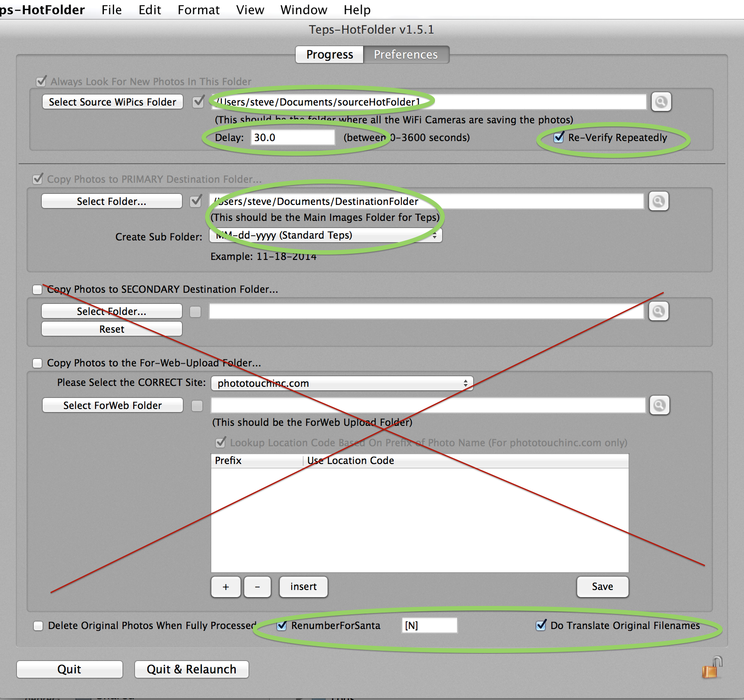Click the padlock icon at bottom right
The width and height of the screenshot is (744, 700).
[x=712, y=668]
